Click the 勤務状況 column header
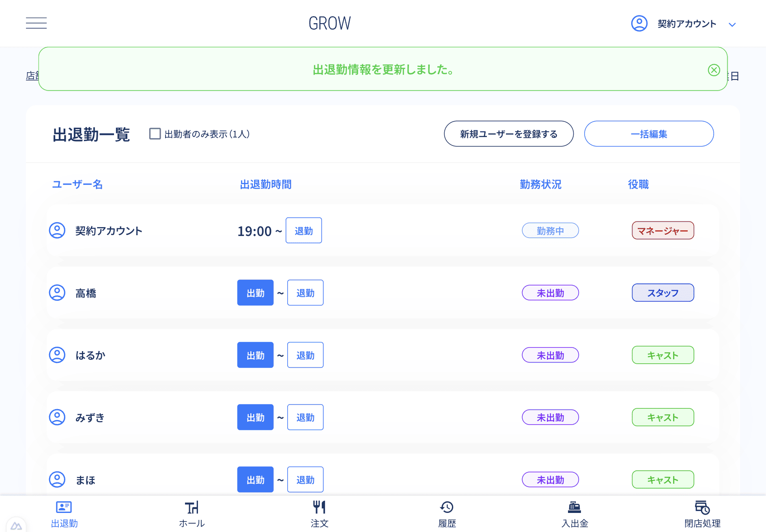The image size is (766, 532). tap(540, 184)
